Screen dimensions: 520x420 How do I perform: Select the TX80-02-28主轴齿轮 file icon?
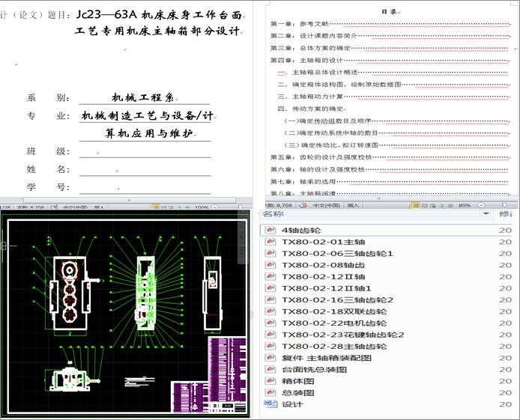point(270,346)
